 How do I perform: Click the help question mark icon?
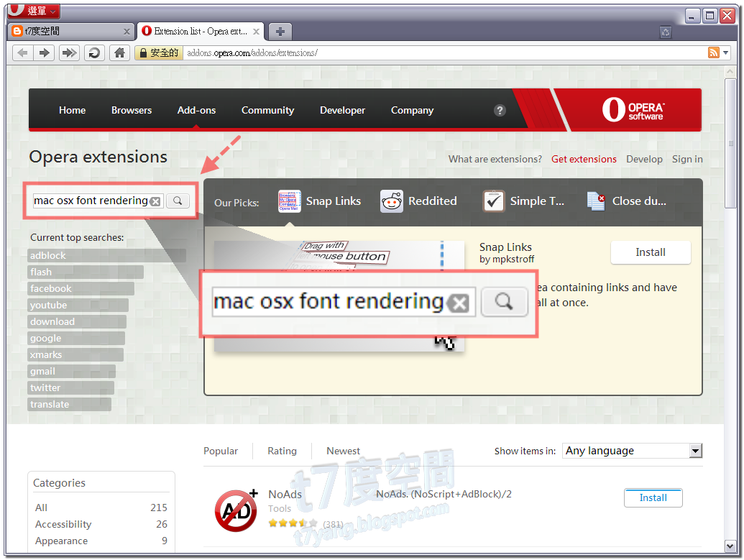500,110
